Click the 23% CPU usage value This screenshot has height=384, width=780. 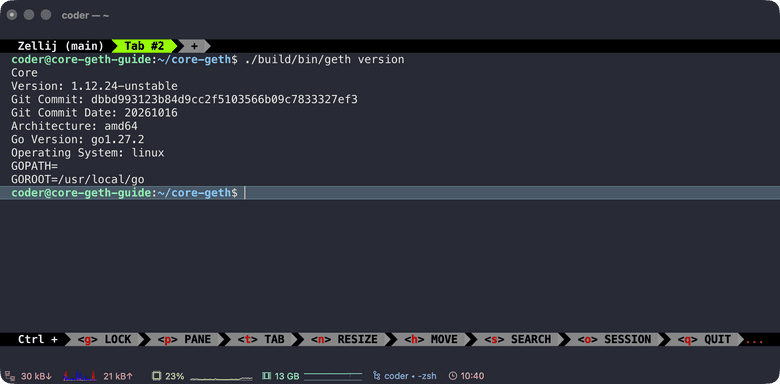point(175,376)
